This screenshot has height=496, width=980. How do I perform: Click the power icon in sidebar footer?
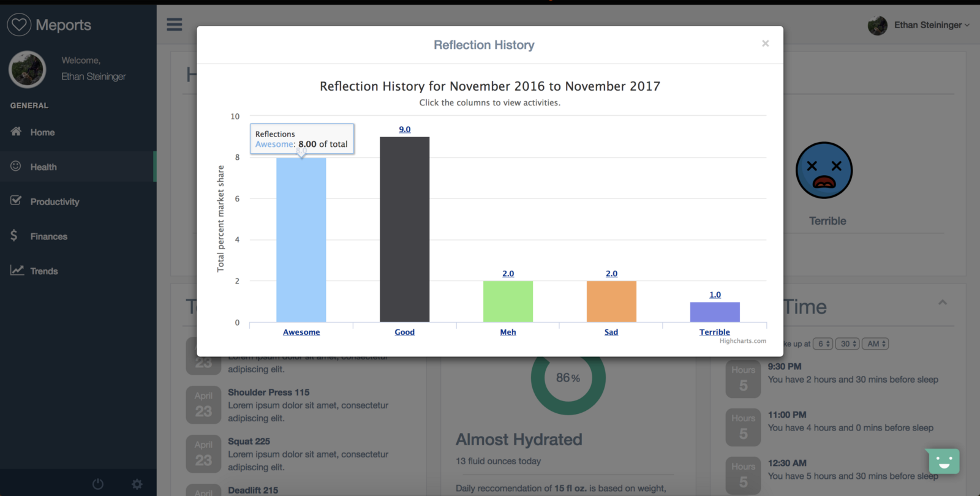pos(98,484)
